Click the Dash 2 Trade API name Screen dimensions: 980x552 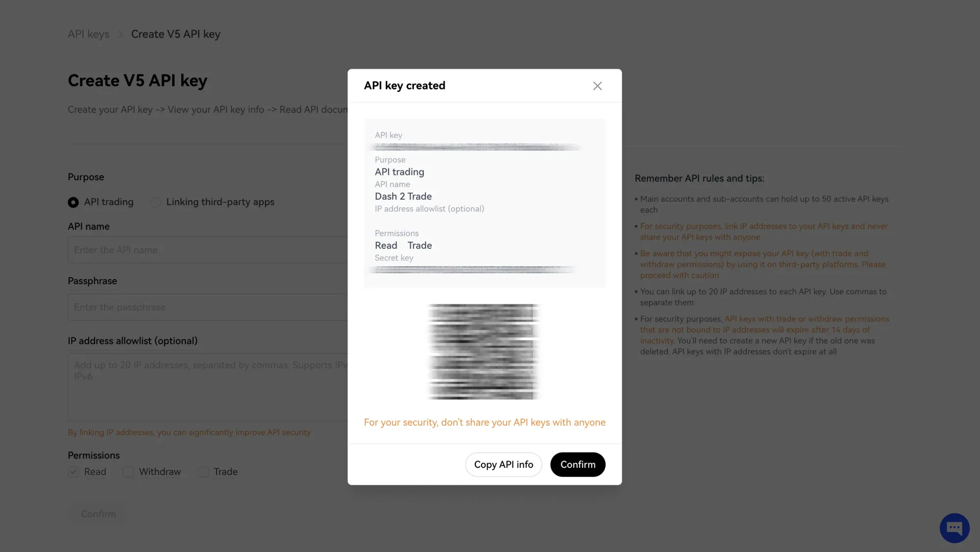pyautogui.click(x=403, y=196)
